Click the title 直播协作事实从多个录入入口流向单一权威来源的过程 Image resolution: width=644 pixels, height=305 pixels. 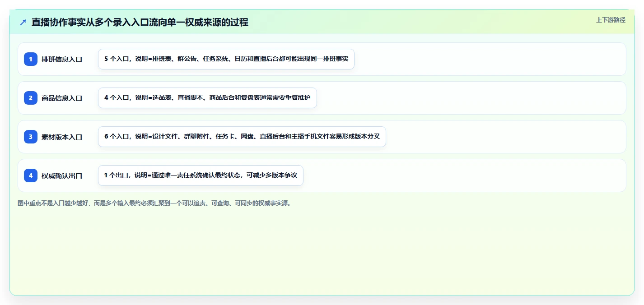(140, 23)
